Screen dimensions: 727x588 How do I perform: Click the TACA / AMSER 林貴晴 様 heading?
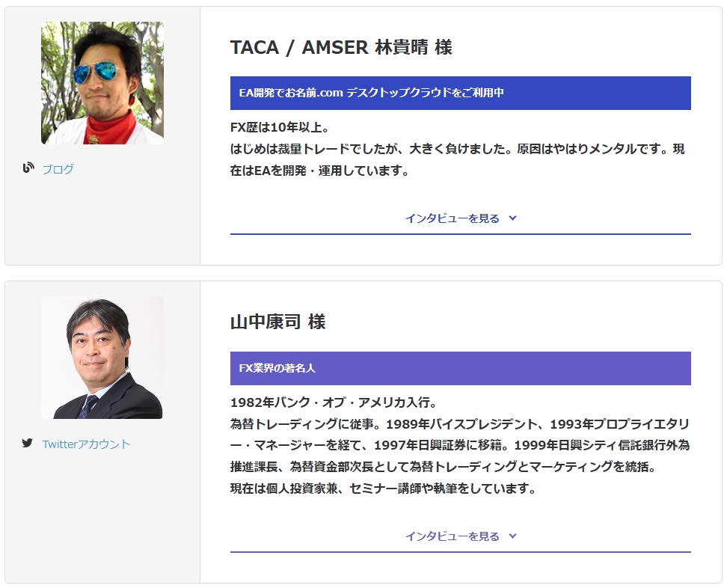point(341,47)
